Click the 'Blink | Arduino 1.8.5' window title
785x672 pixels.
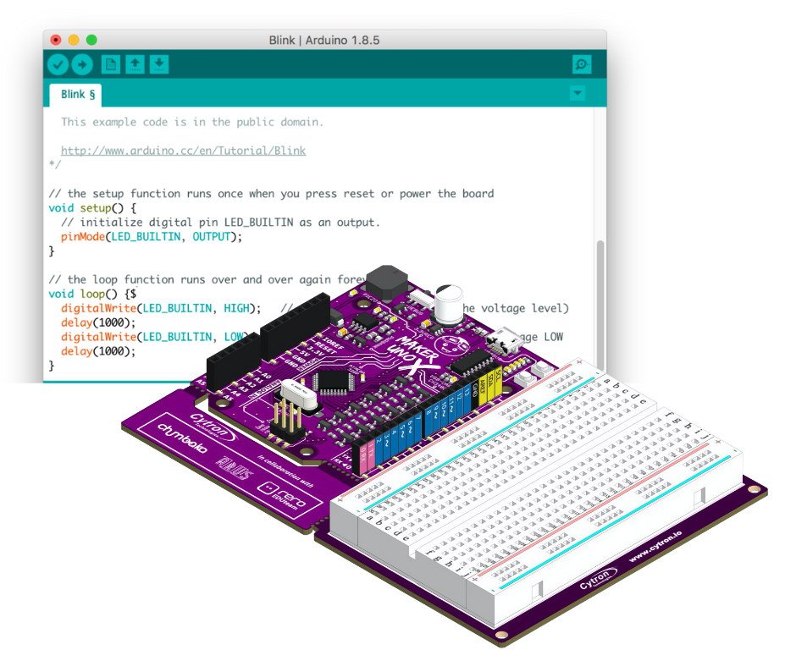point(324,40)
